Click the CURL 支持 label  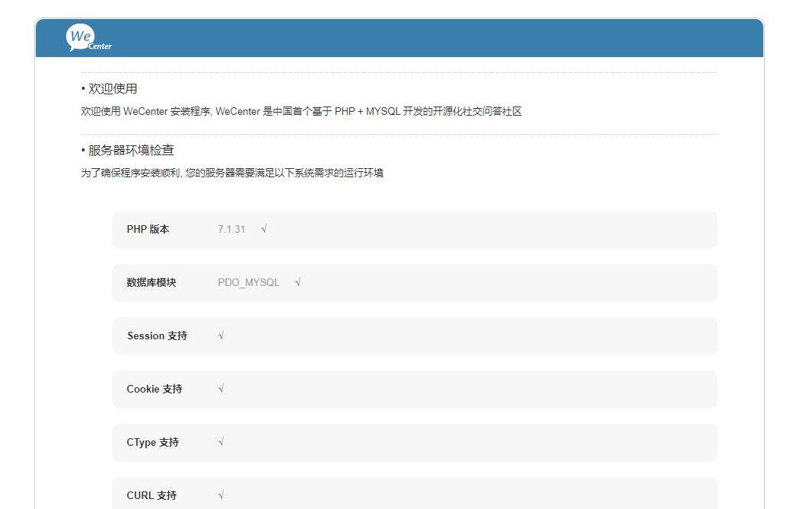(x=151, y=496)
